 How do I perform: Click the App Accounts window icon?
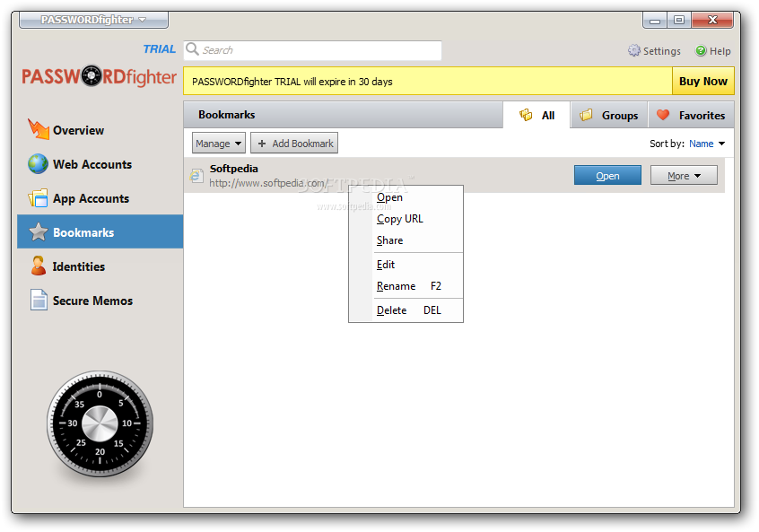38,198
